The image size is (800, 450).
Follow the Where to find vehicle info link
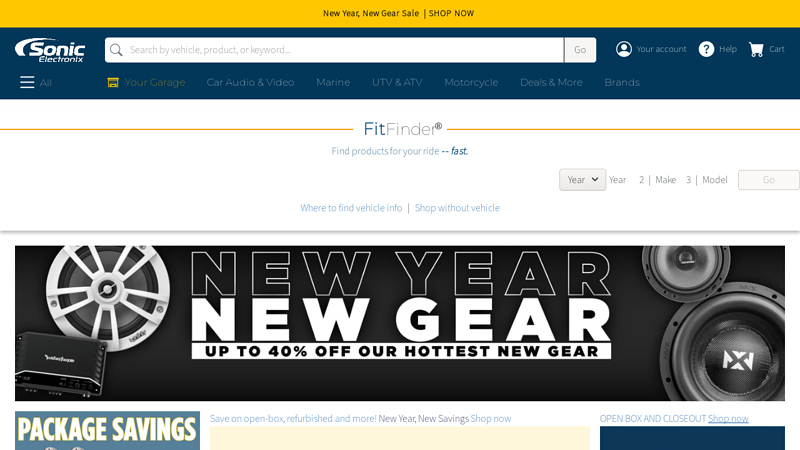[351, 208]
